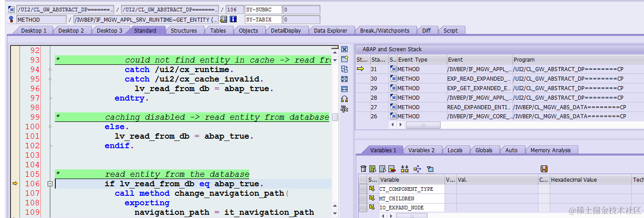Open the Break./Watchpoints tab
This screenshot has width=644, height=218.
(385, 30)
